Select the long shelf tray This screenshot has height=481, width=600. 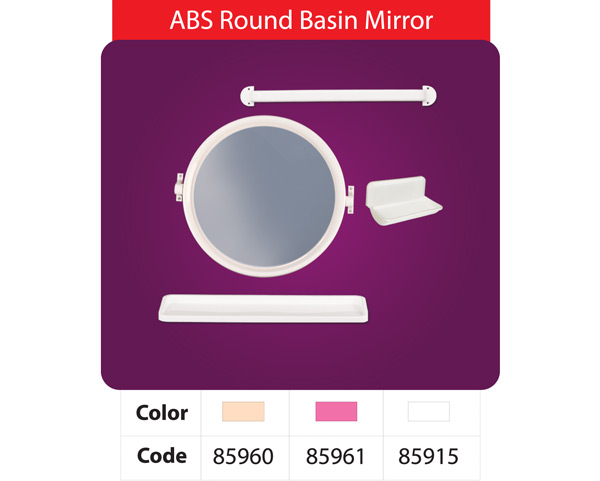(x=265, y=308)
